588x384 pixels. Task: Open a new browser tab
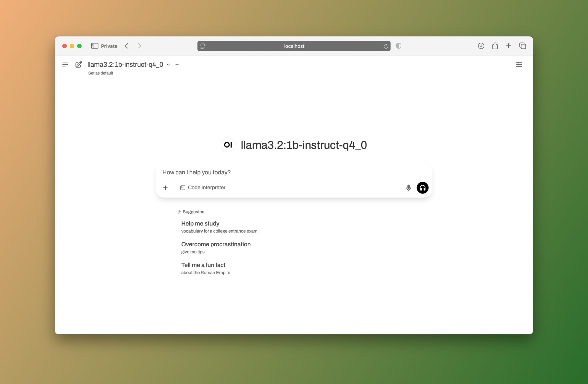click(509, 46)
